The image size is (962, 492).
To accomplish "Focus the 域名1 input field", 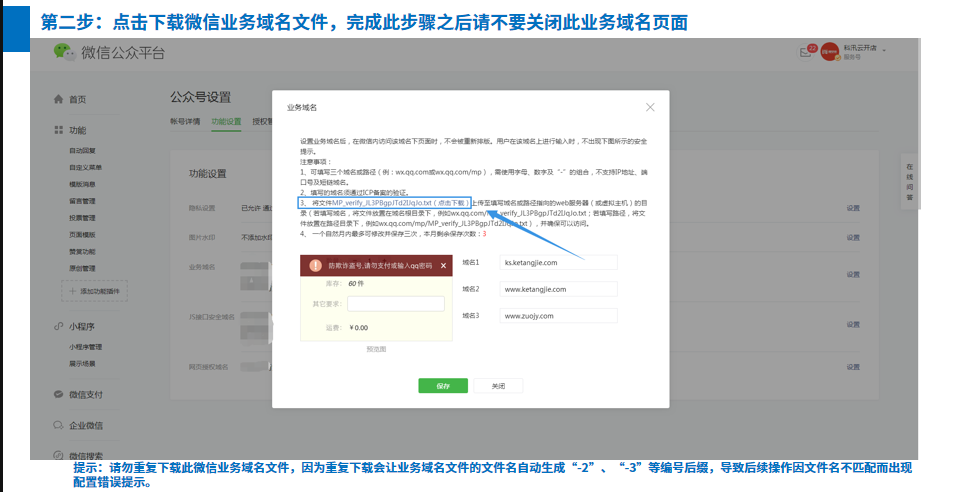I will pyautogui.click(x=558, y=263).
